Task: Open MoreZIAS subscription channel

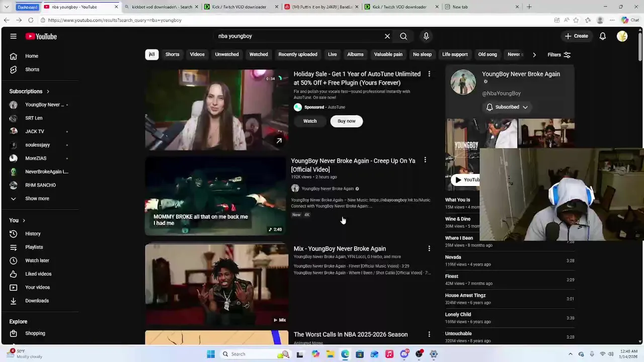Action: 36,158
